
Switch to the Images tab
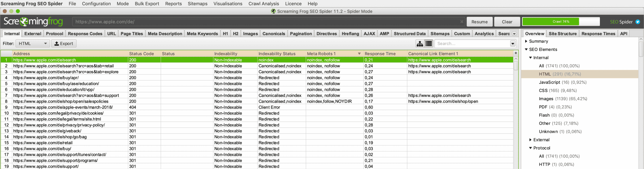coord(250,34)
